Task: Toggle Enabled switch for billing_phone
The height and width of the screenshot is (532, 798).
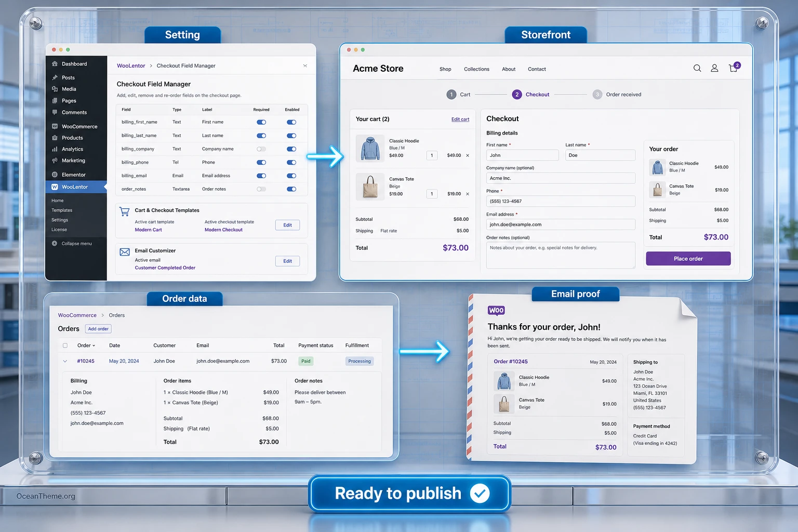Action: tap(291, 163)
